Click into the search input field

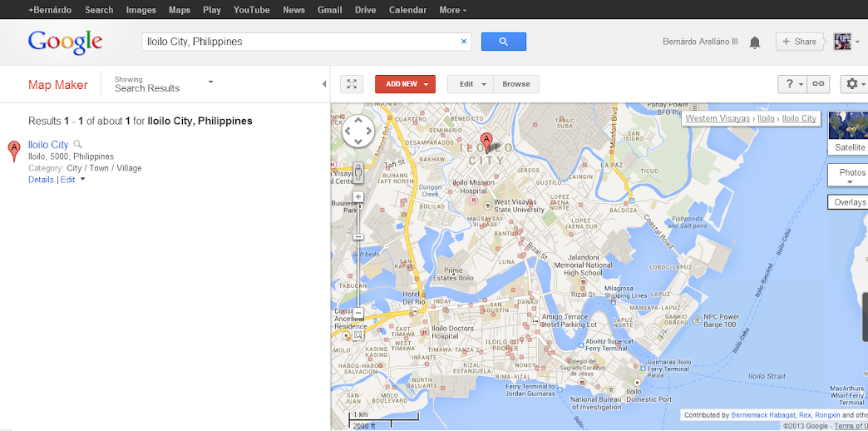(x=302, y=42)
